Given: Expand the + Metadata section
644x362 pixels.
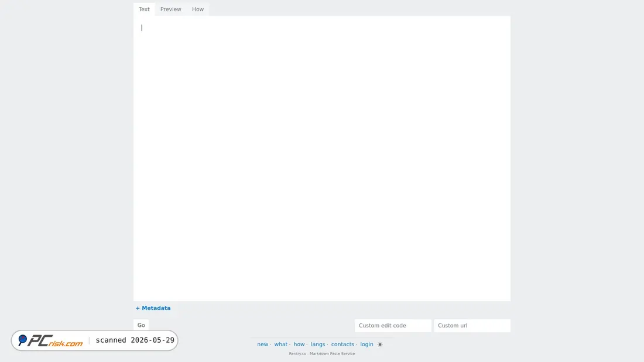Looking at the screenshot, I should click(x=153, y=308).
